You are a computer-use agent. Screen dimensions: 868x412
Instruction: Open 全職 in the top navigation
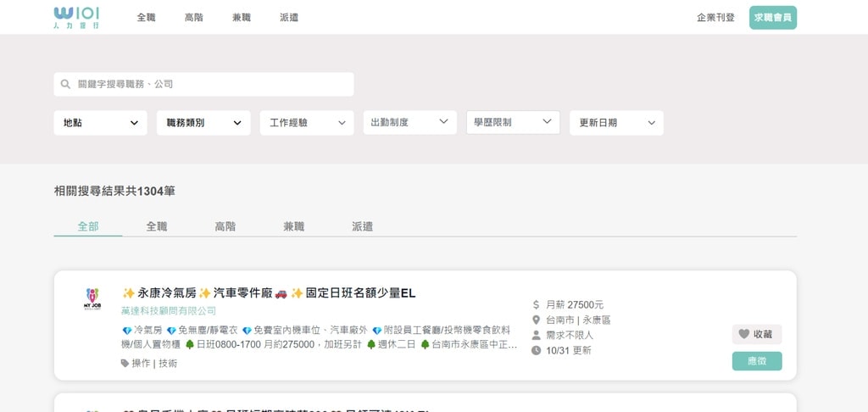[146, 18]
